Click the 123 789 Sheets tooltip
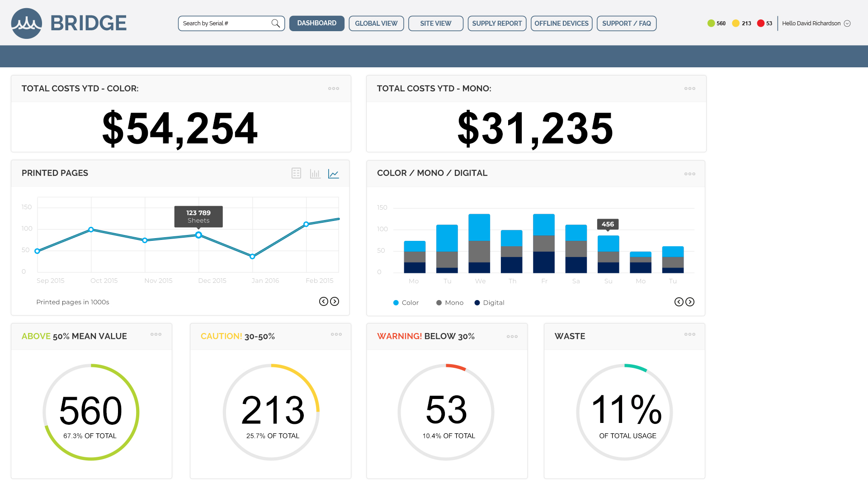Viewport: 868px width, 488px height. click(x=198, y=217)
